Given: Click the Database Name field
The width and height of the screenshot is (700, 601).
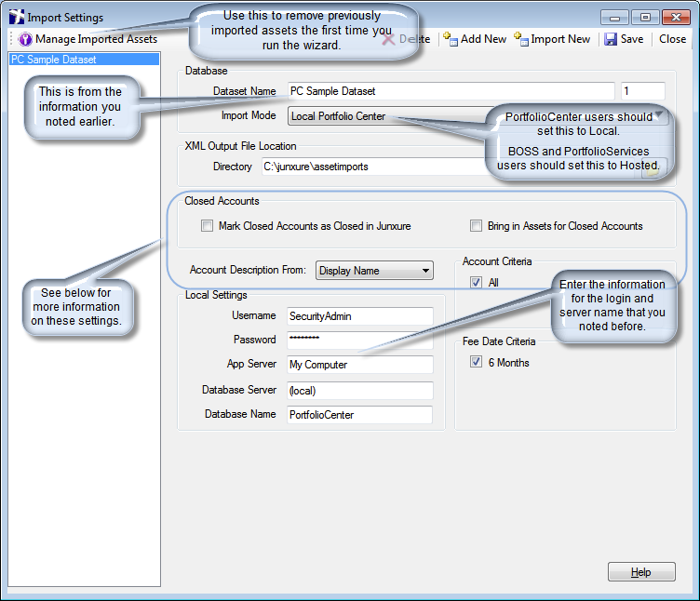Looking at the screenshot, I should tap(360, 415).
